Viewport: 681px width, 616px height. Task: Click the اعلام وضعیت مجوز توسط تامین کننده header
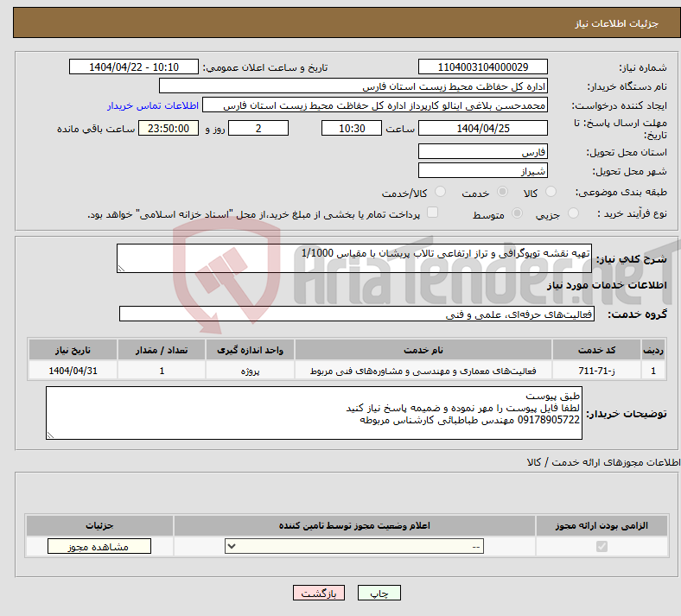coord(354,525)
